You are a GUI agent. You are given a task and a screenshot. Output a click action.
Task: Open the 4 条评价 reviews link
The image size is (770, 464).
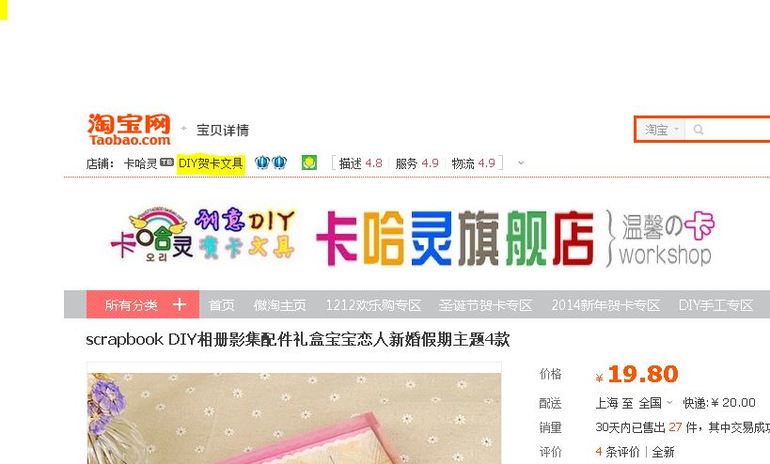click(x=618, y=451)
